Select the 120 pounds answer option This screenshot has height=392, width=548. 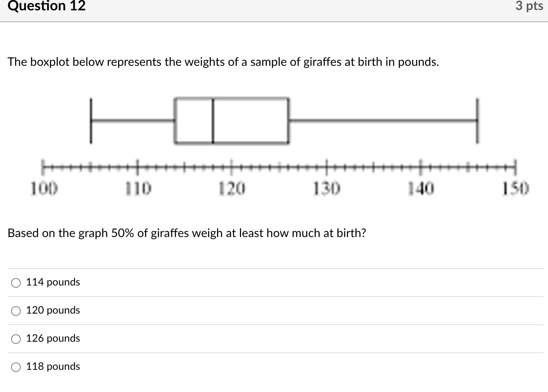(15, 311)
